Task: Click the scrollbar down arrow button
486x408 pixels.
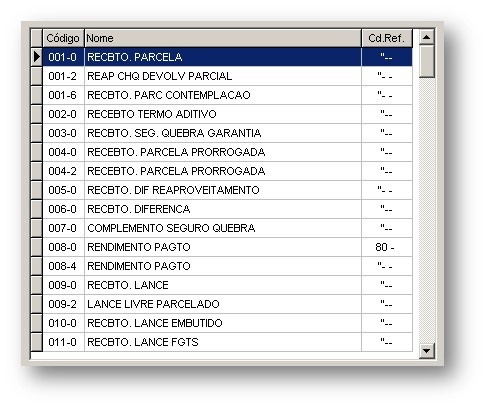Action: (426, 351)
